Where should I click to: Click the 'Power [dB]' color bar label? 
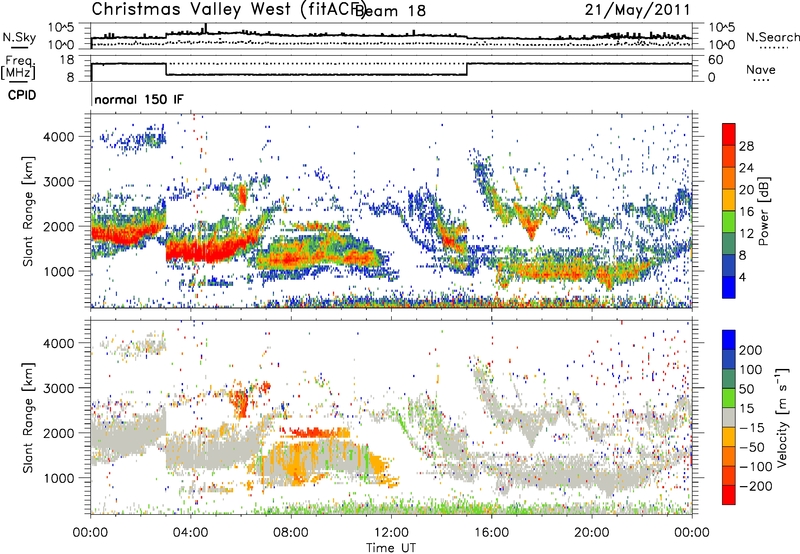763,211
